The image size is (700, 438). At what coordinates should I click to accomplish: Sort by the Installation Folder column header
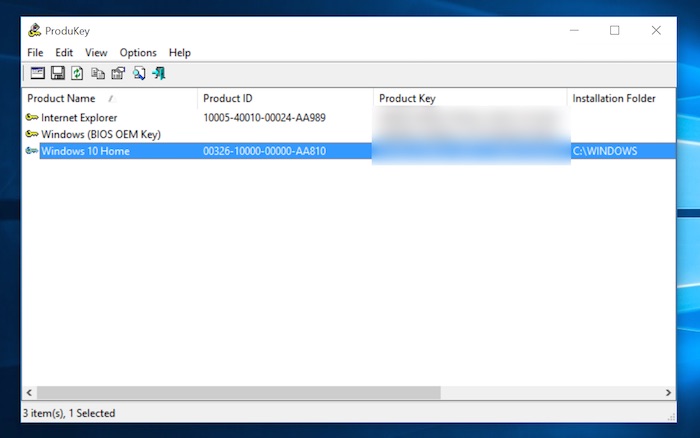coord(621,98)
